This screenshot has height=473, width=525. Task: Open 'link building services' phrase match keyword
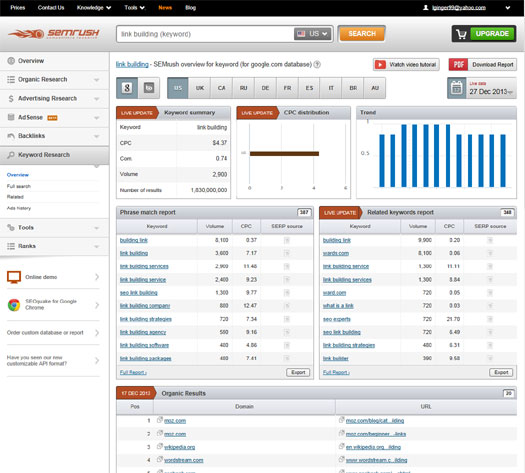(144, 266)
